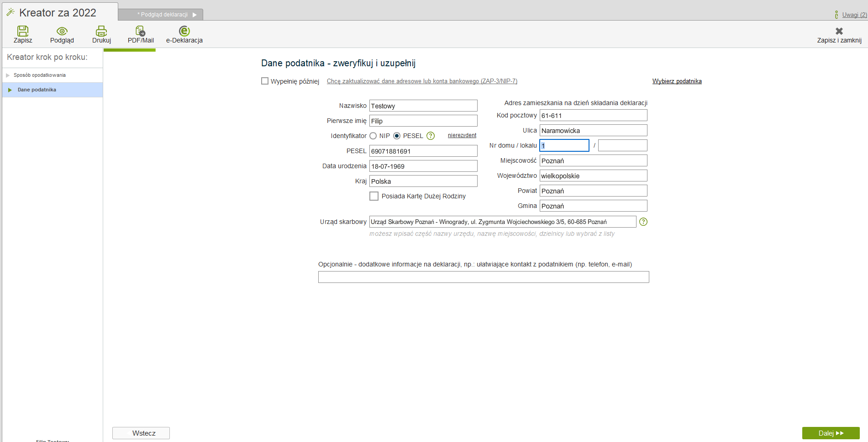Click the Drukuj printer icon
868x442 pixels.
(x=101, y=31)
